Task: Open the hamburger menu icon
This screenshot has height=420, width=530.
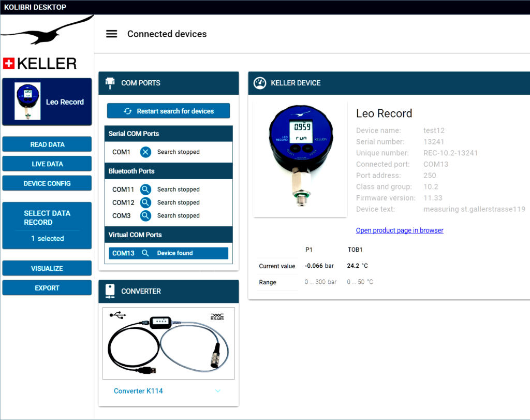Action: (x=112, y=34)
